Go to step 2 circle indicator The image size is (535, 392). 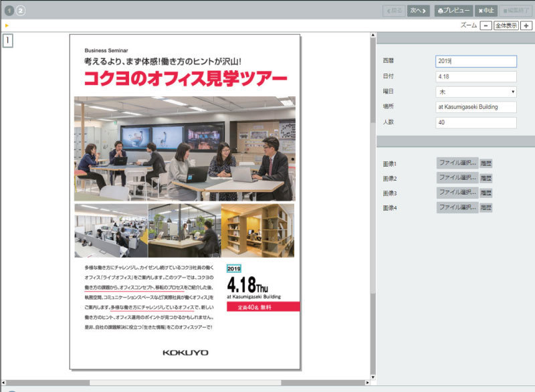point(21,11)
